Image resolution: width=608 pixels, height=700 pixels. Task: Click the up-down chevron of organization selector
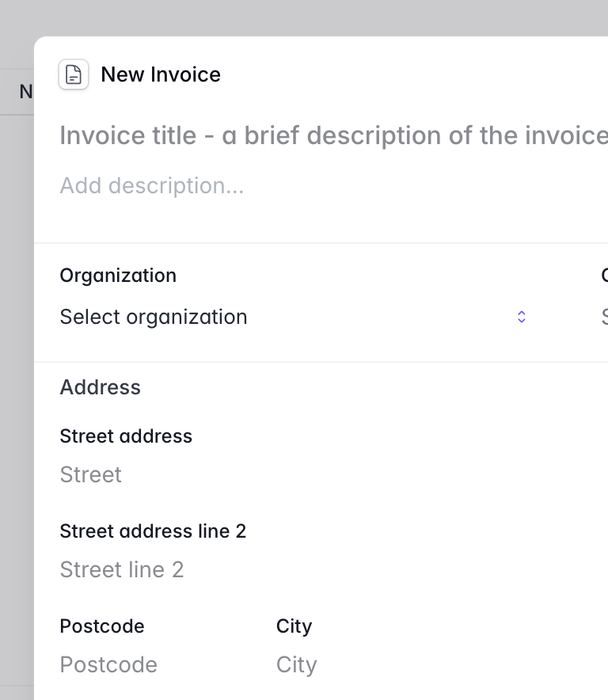(522, 317)
